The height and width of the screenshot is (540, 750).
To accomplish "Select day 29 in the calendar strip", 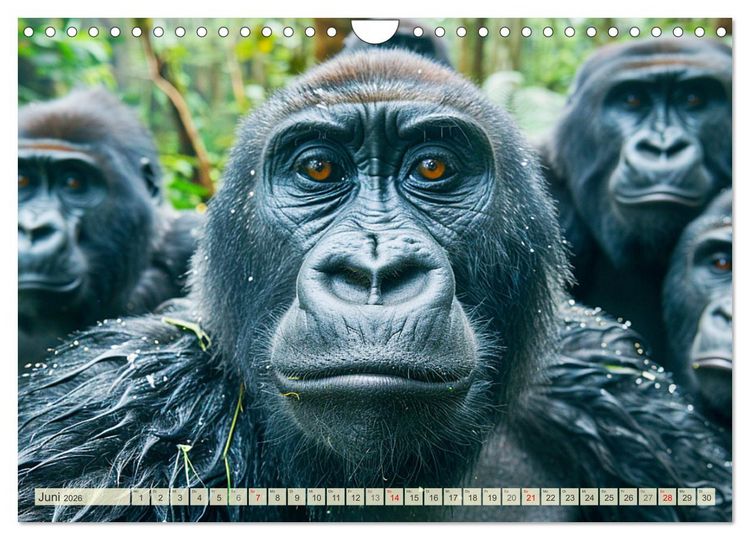I will point(687,497).
